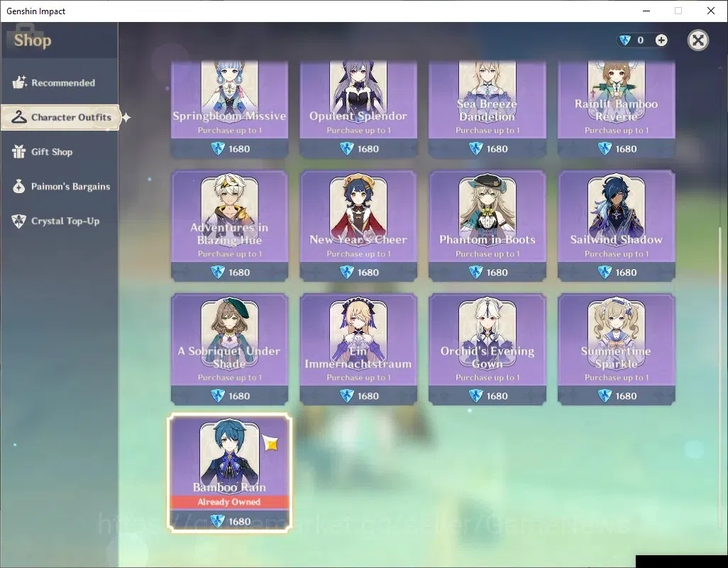The height and width of the screenshot is (568, 728).
Task: Click crystal icon under Bamboo Rain price
Action: click(218, 521)
